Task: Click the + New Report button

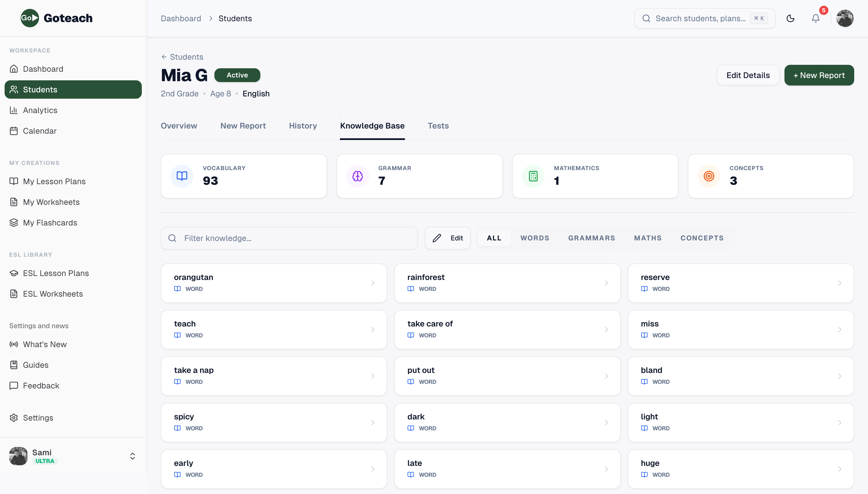Action: pyautogui.click(x=819, y=75)
